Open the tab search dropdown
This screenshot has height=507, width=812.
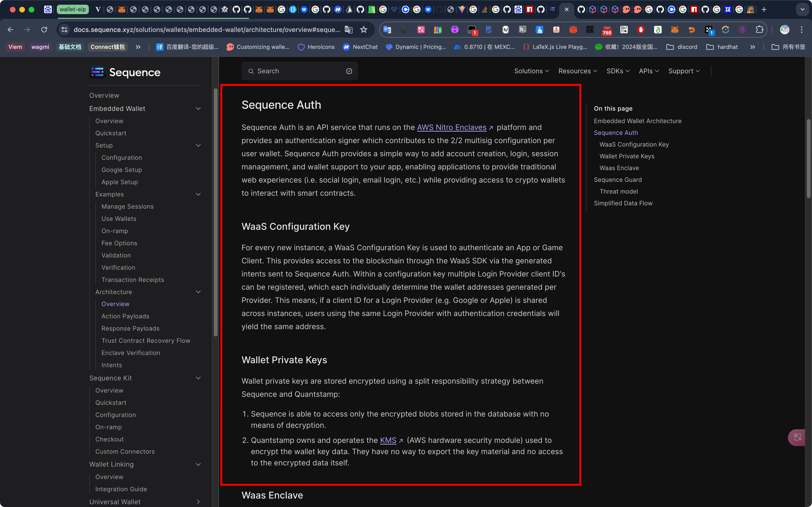(x=803, y=9)
